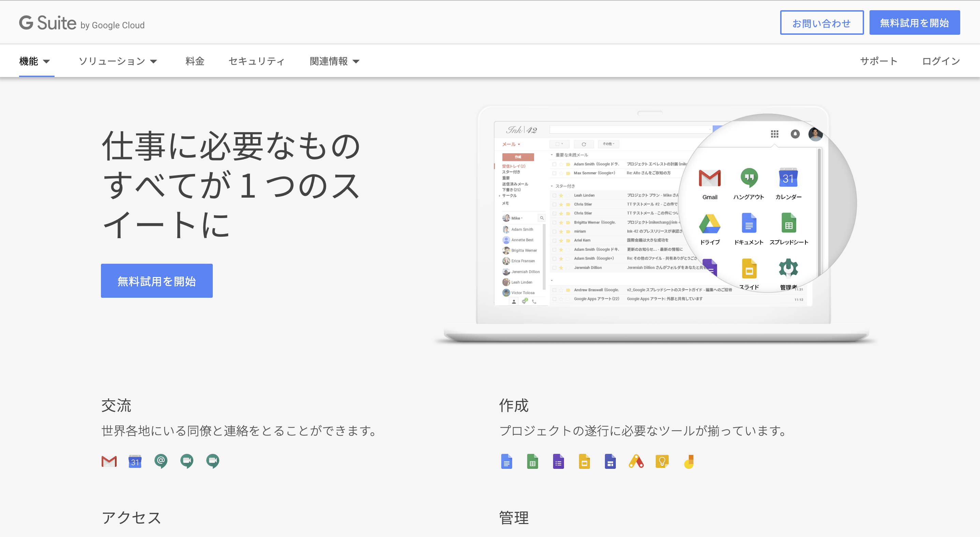Click 無料試用を開始 button in the header
This screenshot has height=537, width=980.
(x=915, y=23)
